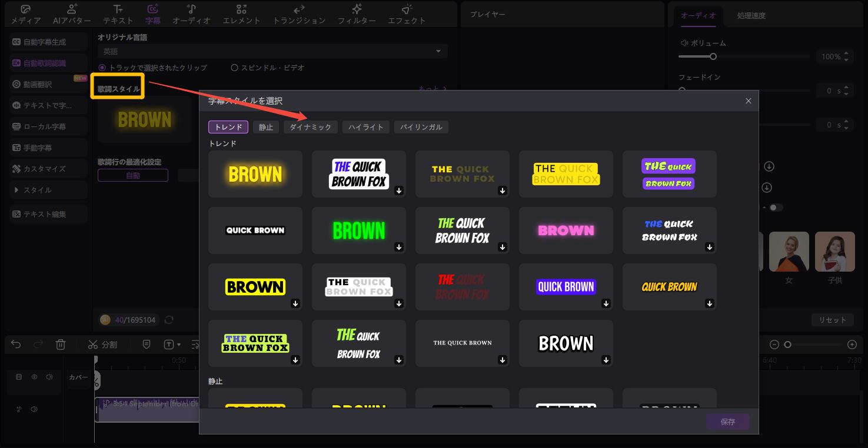This screenshot has height=448, width=868.
Task: Select スピンドル・ビデオ radio button
Action: [x=234, y=68]
